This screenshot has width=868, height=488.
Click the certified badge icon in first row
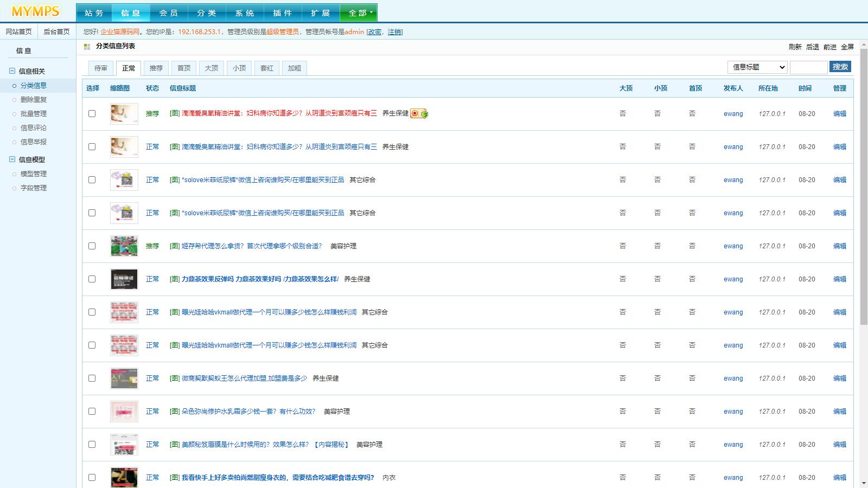click(419, 114)
